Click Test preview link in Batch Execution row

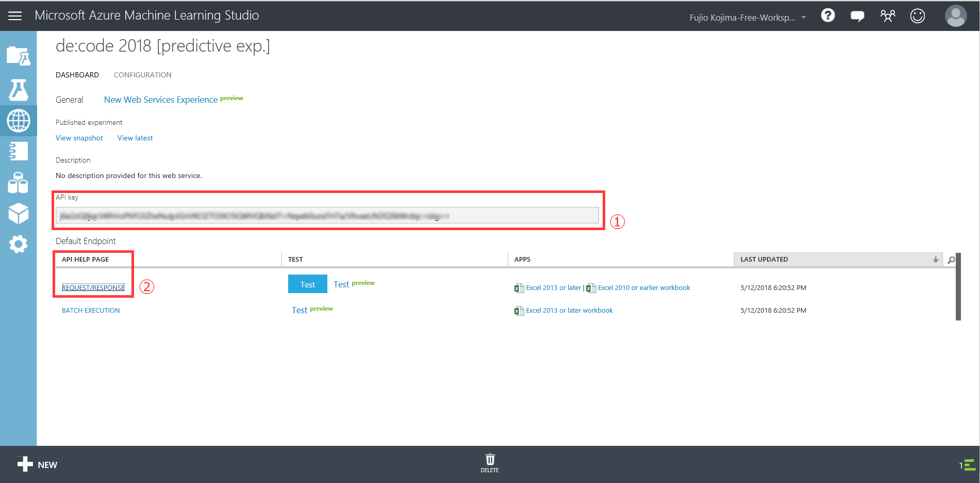point(312,310)
